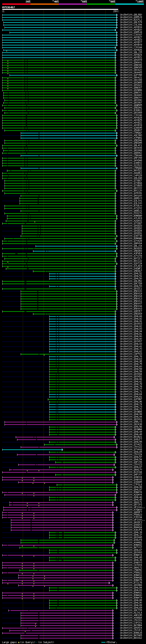Click the cyan ~100% legend color bar
146x644 pixels.
130,4
